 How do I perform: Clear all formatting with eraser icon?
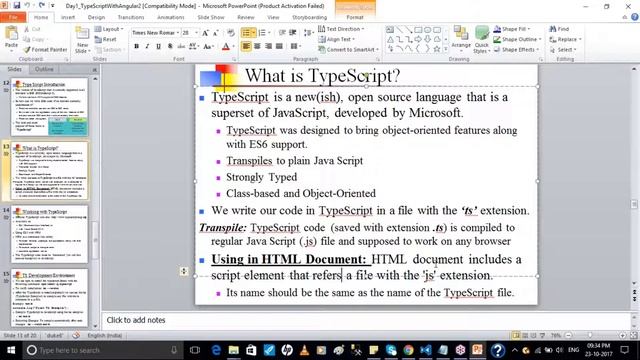231,33
